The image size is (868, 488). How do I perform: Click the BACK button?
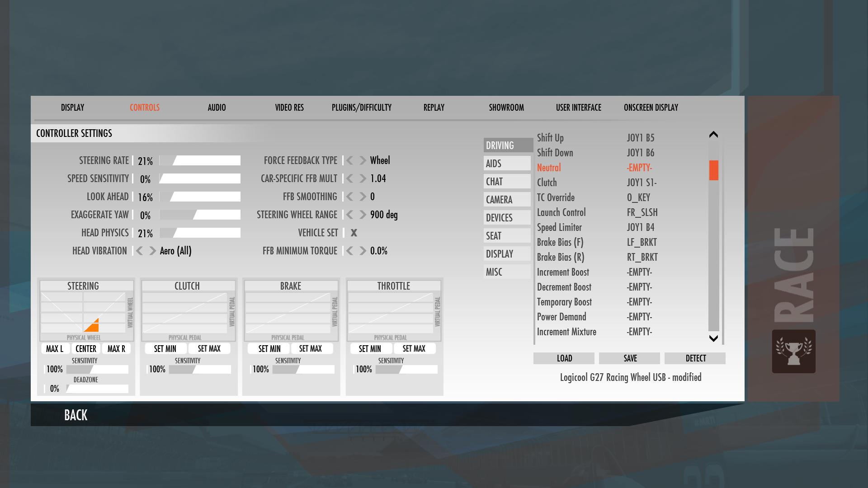pyautogui.click(x=75, y=415)
